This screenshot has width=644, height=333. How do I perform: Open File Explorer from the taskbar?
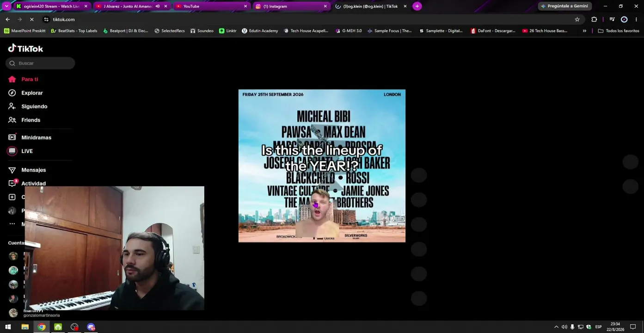[x=25, y=327]
